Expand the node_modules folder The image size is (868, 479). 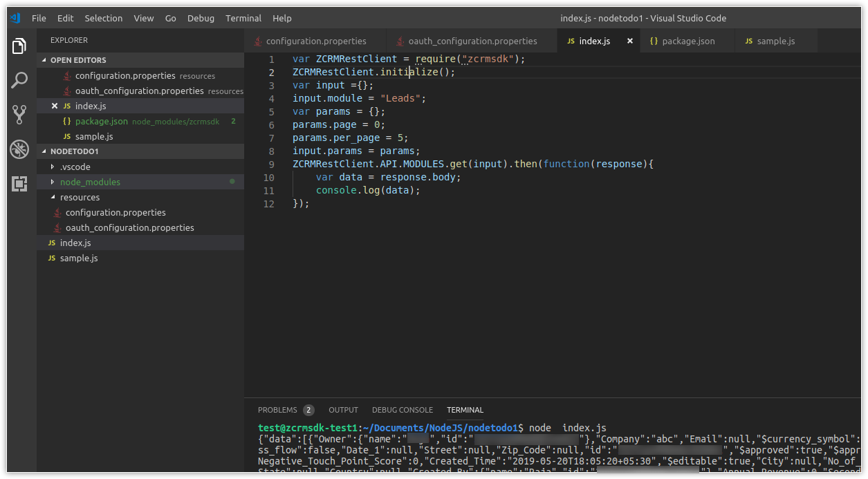click(x=90, y=182)
